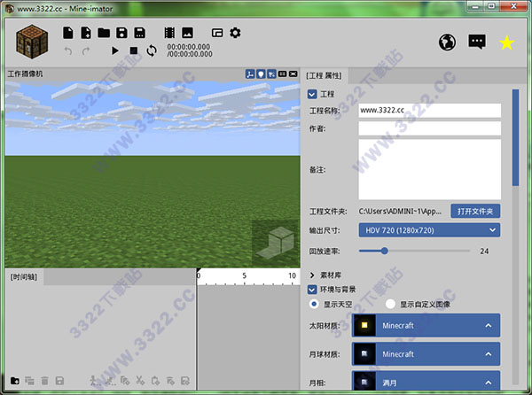Select the 显示自定义图像 radio button
The width and height of the screenshot is (532, 395).
[x=390, y=304]
